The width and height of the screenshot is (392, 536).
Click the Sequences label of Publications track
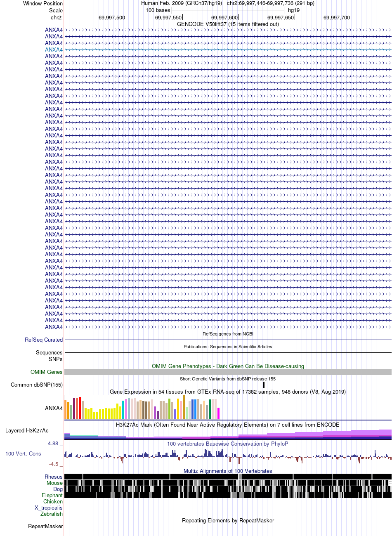tap(49, 353)
